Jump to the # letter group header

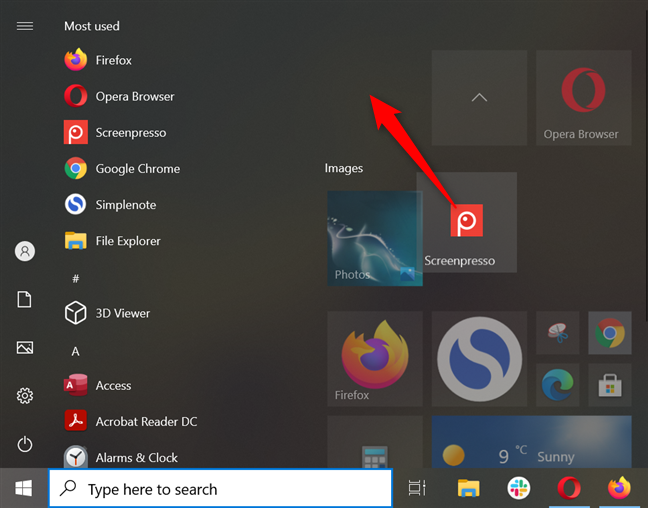[76, 279]
